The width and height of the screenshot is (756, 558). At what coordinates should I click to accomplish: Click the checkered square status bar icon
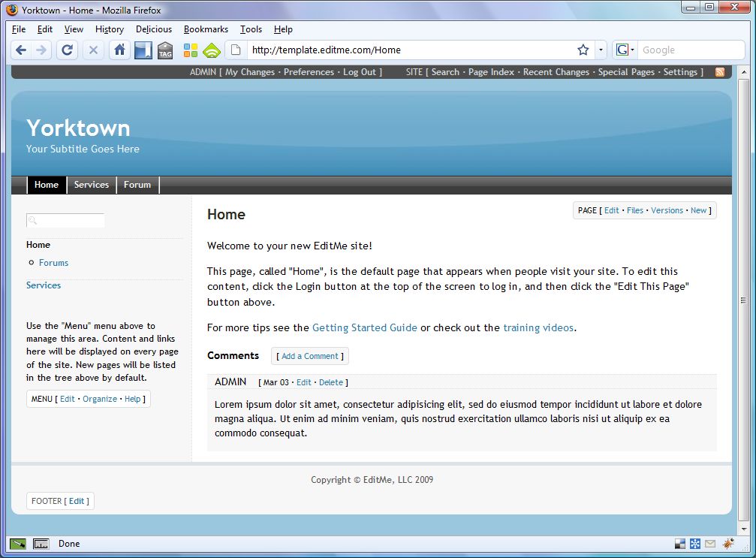coord(680,544)
